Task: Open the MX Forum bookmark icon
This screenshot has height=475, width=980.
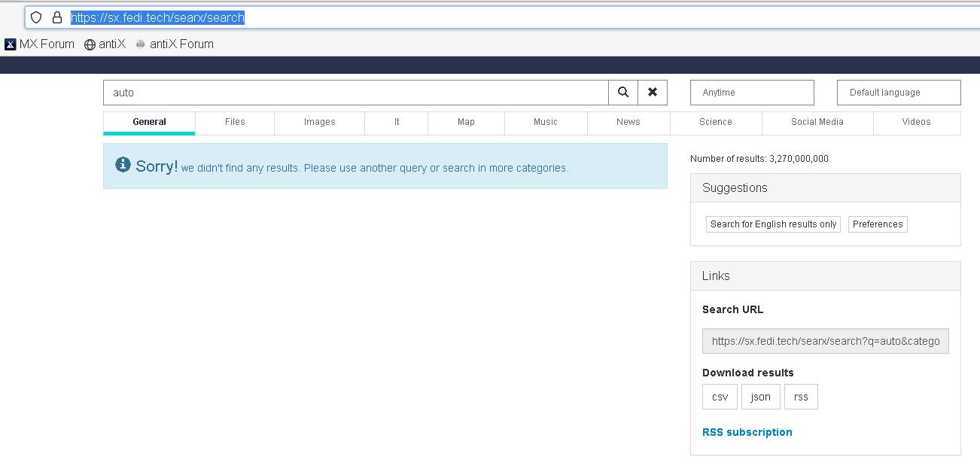Action: pos(10,44)
